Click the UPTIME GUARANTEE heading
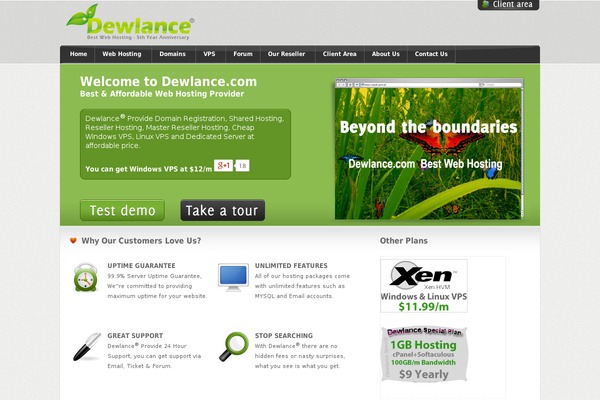 [141, 266]
